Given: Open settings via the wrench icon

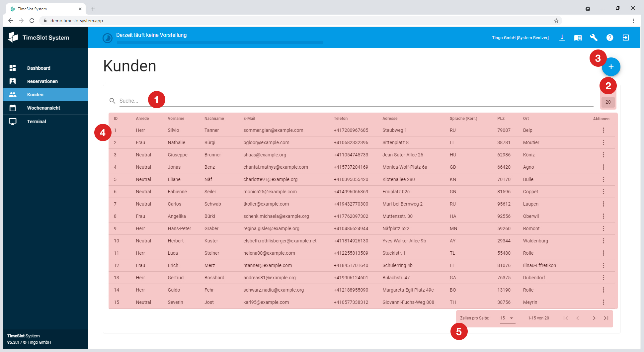Looking at the screenshot, I should click(x=594, y=38).
